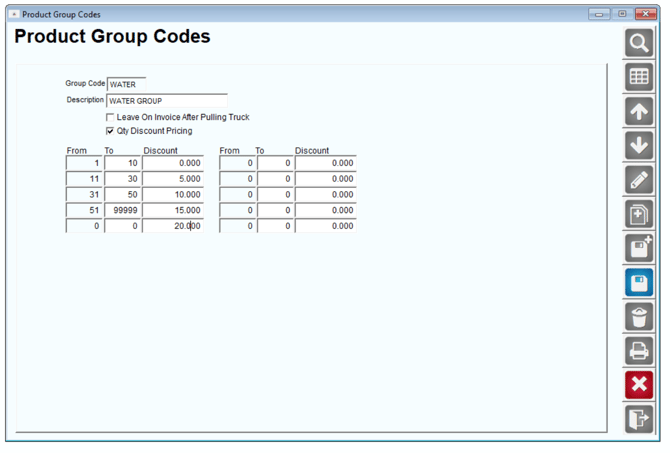Select the To field with value 99999
Screen dimensions: 670x453
(x=122, y=210)
